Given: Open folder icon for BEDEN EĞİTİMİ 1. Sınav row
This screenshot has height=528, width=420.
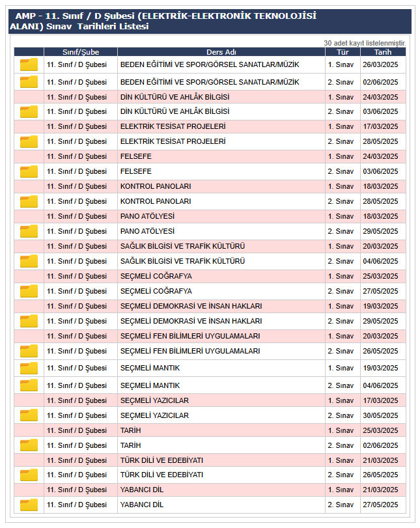Looking at the screenshot, I should pyautogui.click(x=29, y=64).
